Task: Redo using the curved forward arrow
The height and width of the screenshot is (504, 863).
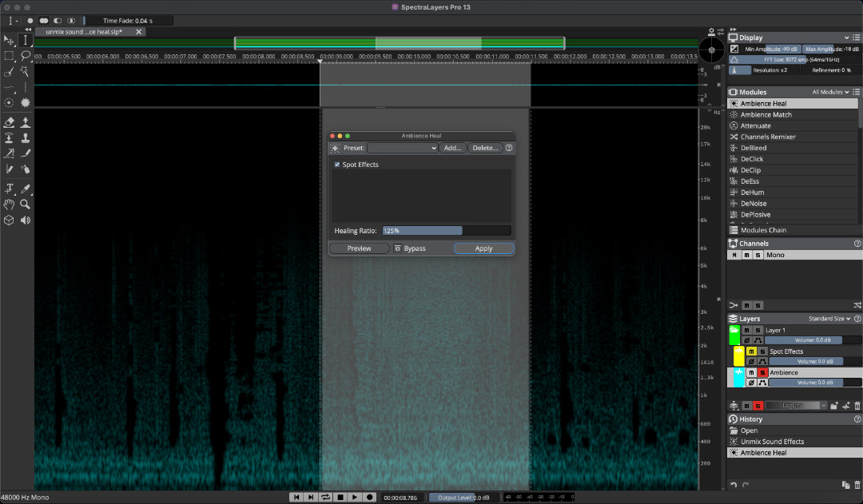Action: 746,485
